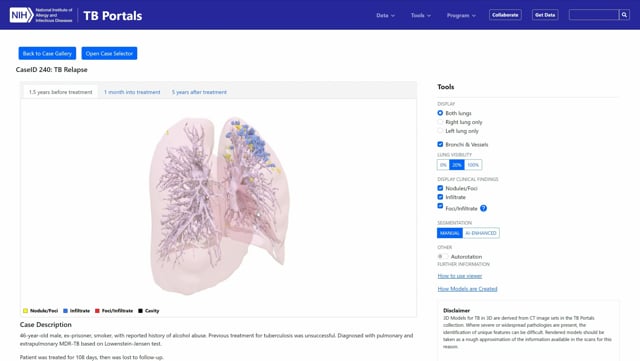Image resolution: width=640 pixels, height=361 pixels.
Task: Expand the Program dropdown menu
Action: [x=461, y=16]
